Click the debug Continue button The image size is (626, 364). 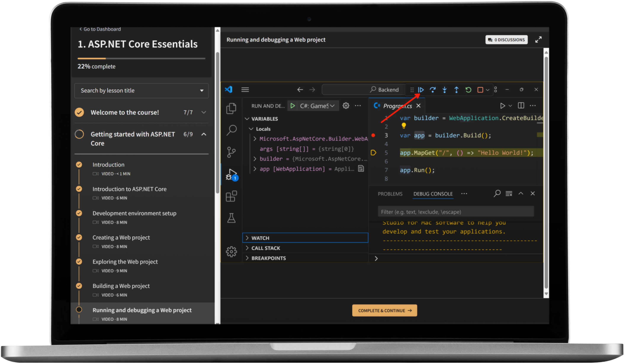coord(421,90)
